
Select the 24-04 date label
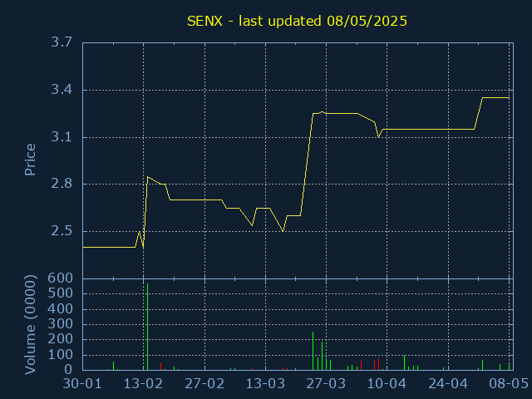tap(448, 384)
